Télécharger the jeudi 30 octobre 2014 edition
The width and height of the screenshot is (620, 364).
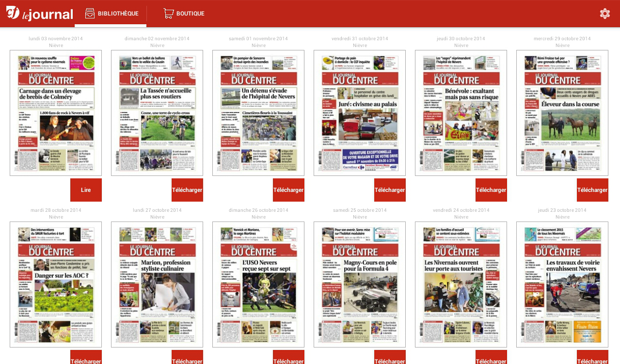[491, 190]
